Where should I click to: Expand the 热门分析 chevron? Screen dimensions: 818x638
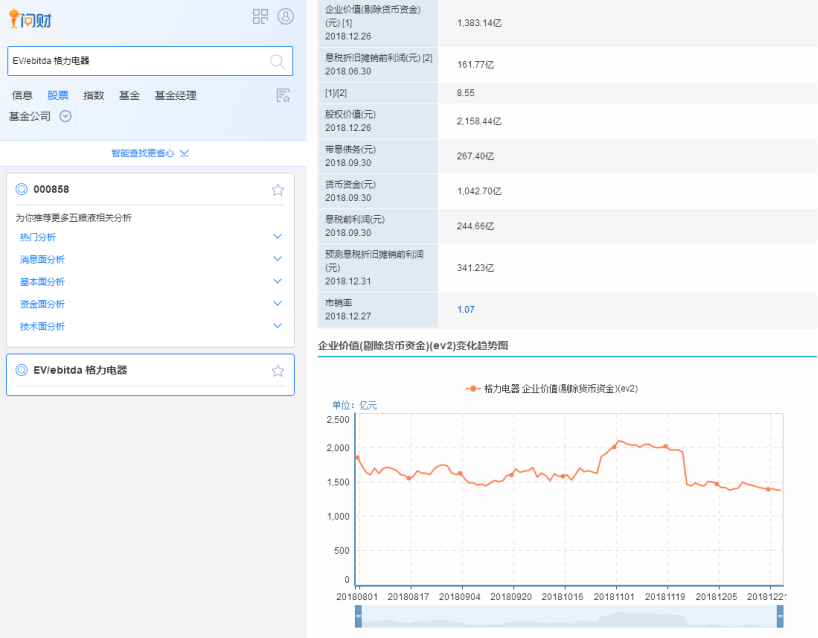[278, 236]
